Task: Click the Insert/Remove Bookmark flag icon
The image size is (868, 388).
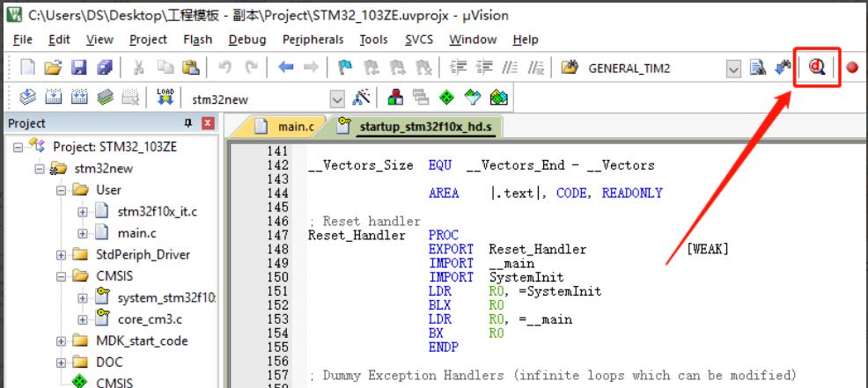Action: click(343, 68)
